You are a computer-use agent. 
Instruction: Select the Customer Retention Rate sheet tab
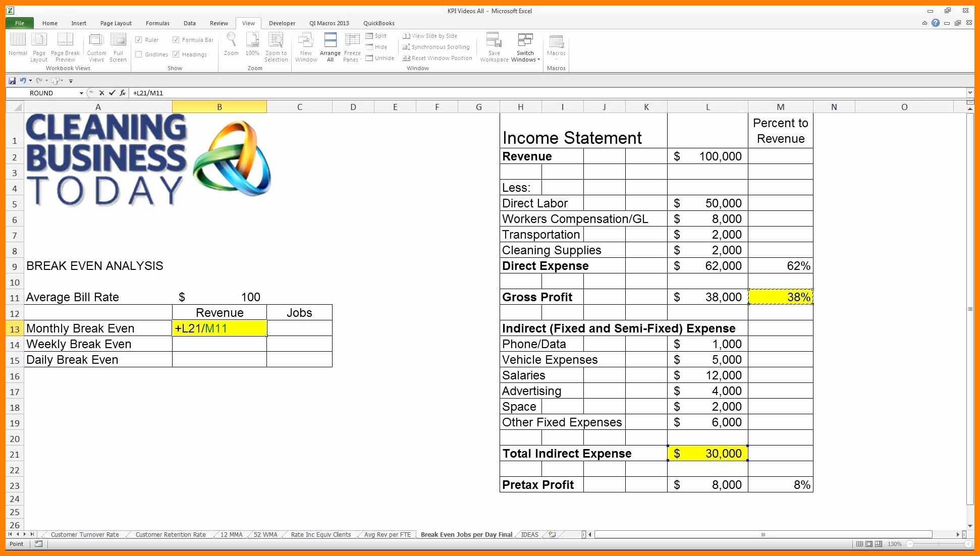click(170, 534)
